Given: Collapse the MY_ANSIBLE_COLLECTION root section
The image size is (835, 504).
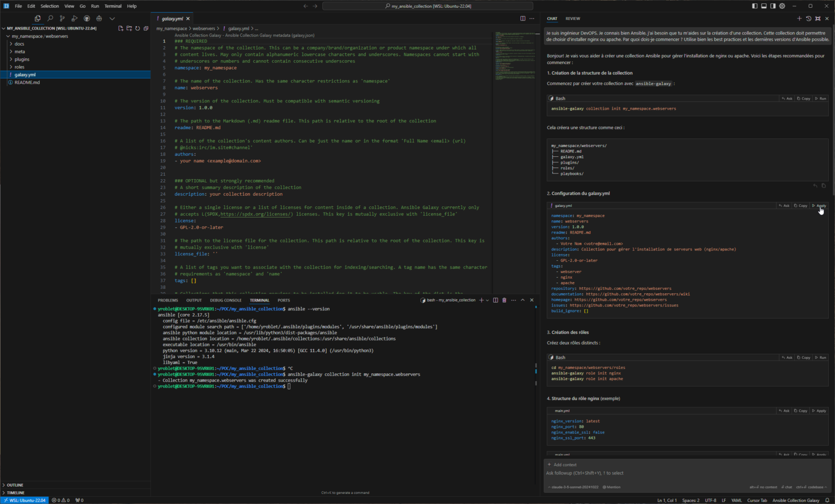Looking at the screenshot, I should pos(51,28).
